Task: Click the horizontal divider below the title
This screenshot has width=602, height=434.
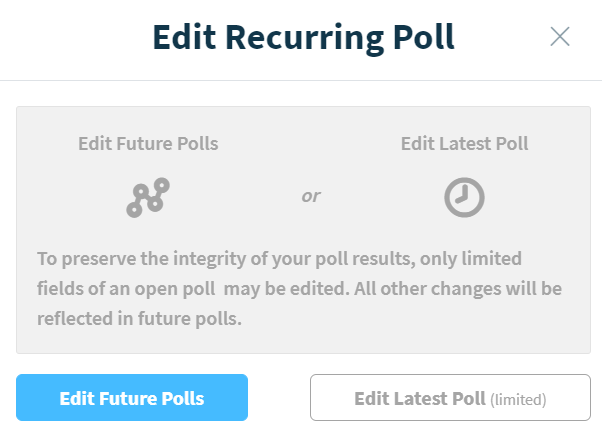Action: pos(301,80)
